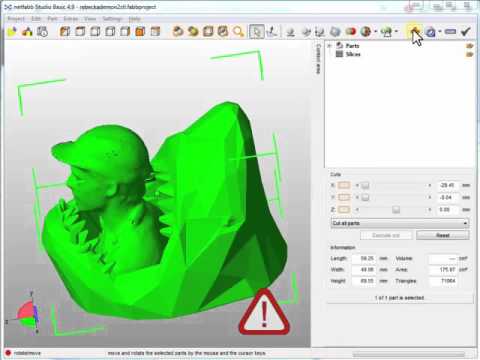Screen dimensions: 480x360
Task: Select Slices in the project tree
Action: click(353, 54)
